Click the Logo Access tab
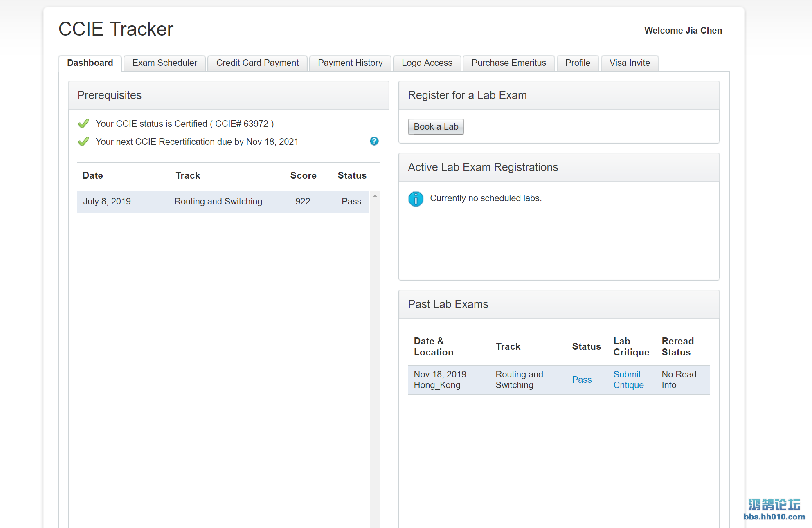This screenshot has height=528, width=812. 427,63
